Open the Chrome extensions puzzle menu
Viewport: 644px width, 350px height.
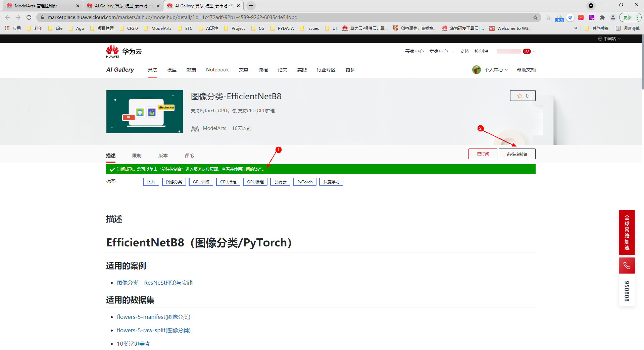pyautogui.click(x=602, y=17)
